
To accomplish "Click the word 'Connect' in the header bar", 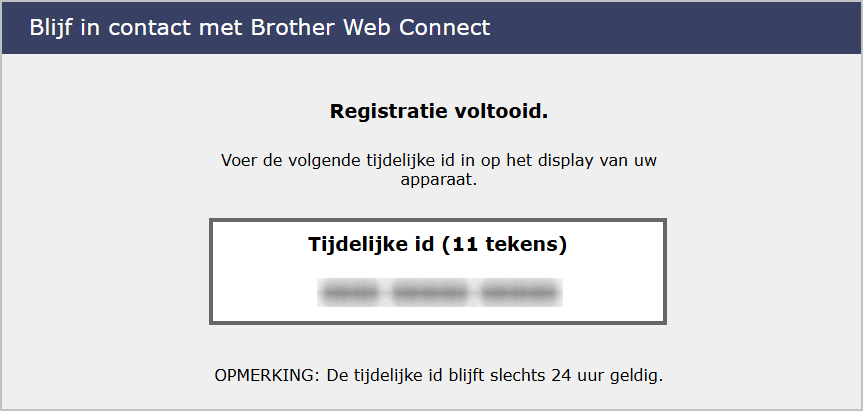I will [x=449, y=27].
